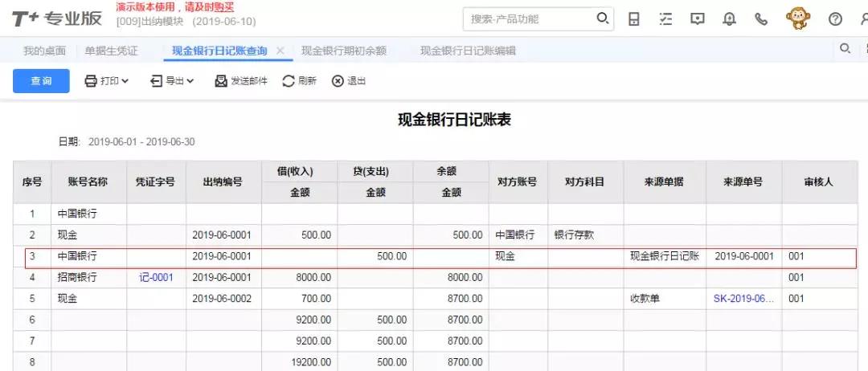Click the monkey mascot avatar
Screen dimensions: 868x371
797,18
